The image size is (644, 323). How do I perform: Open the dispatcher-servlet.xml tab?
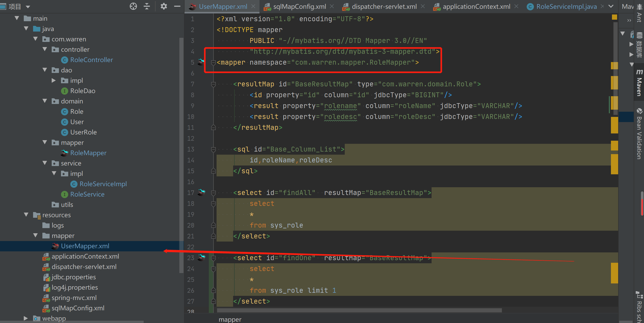click(x=384, y=6)
